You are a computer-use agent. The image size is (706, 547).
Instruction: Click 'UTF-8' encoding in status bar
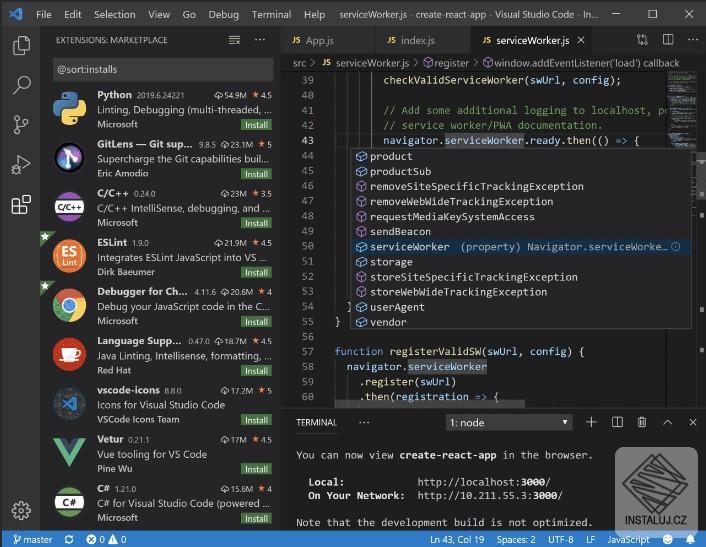pos(561,539)
